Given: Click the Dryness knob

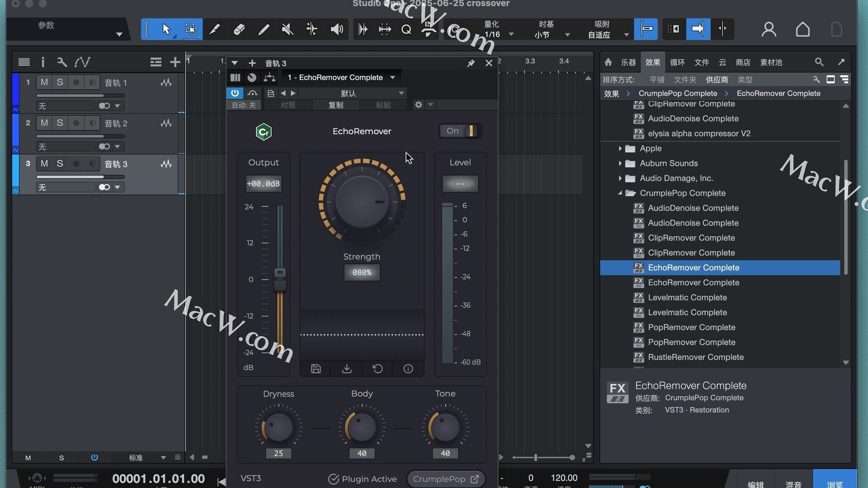Looking at the screenshot, I should (278, 427).
